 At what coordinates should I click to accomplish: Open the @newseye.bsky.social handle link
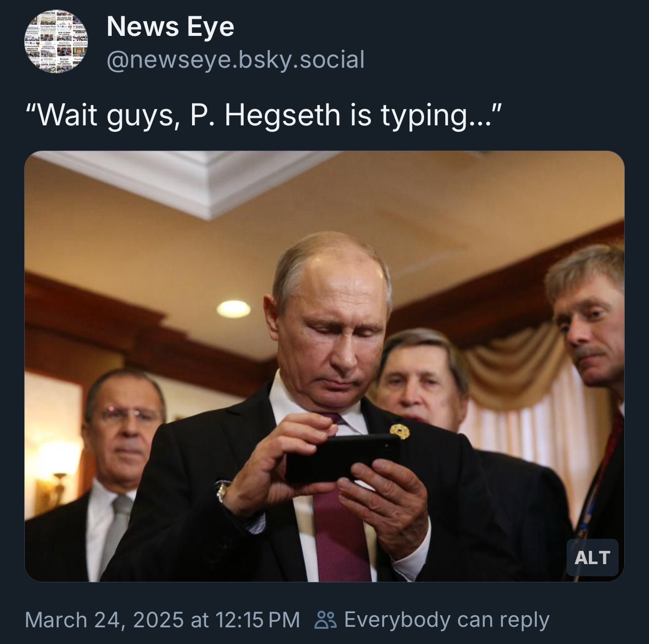point(235,60)
